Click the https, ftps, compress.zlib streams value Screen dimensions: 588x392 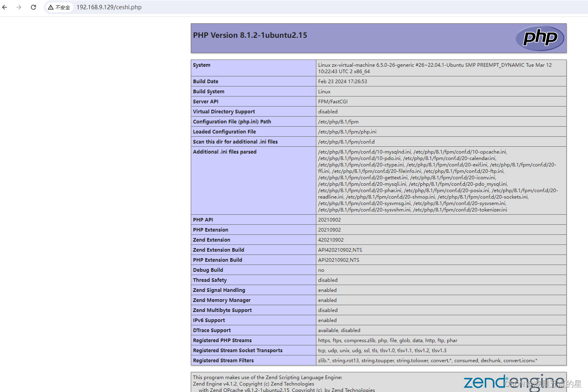pyautogui.click(x=388, y=341)
